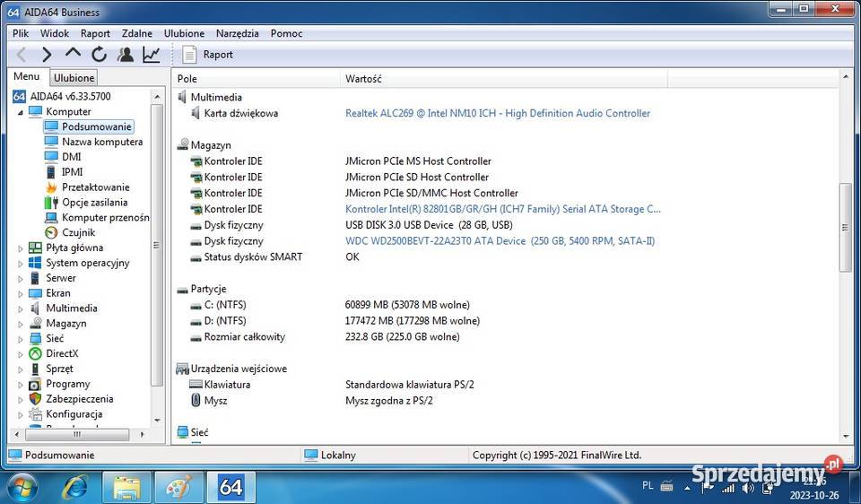Image resolution: width=861 pixels, height=504 pixels.
Task: Open the Ulubione menu
Action: (x=184, y=33)
